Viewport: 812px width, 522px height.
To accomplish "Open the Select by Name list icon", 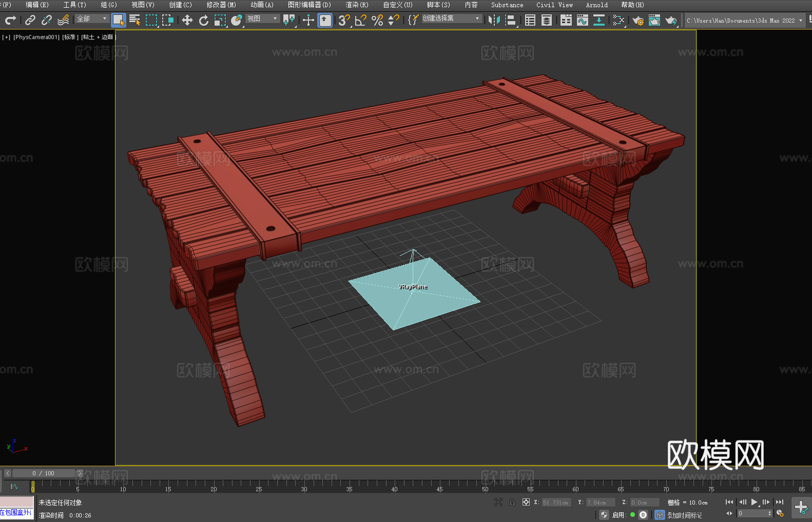I will coord(135,20).
